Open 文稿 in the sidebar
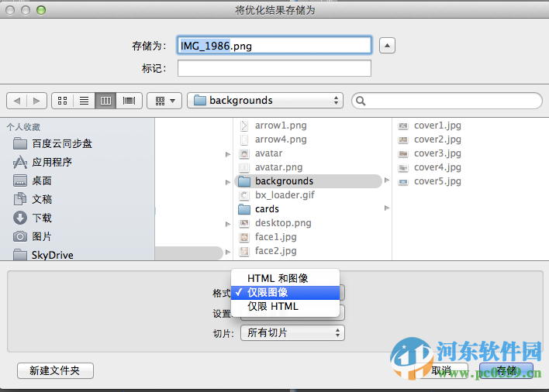 tap(33, 199)
